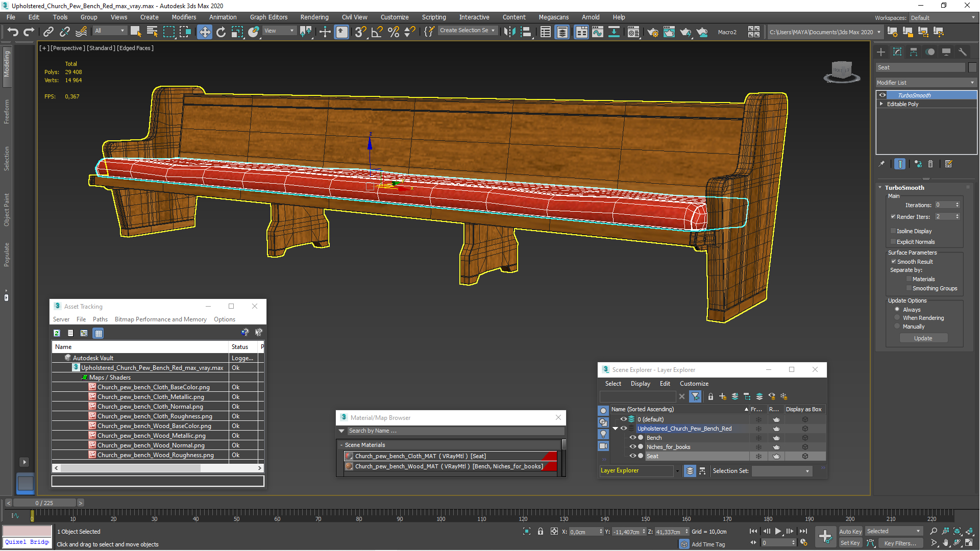Activate the Select and Move tool
Image resolution: width=980 pixels, height=551 pixels.
coord(205,32)
